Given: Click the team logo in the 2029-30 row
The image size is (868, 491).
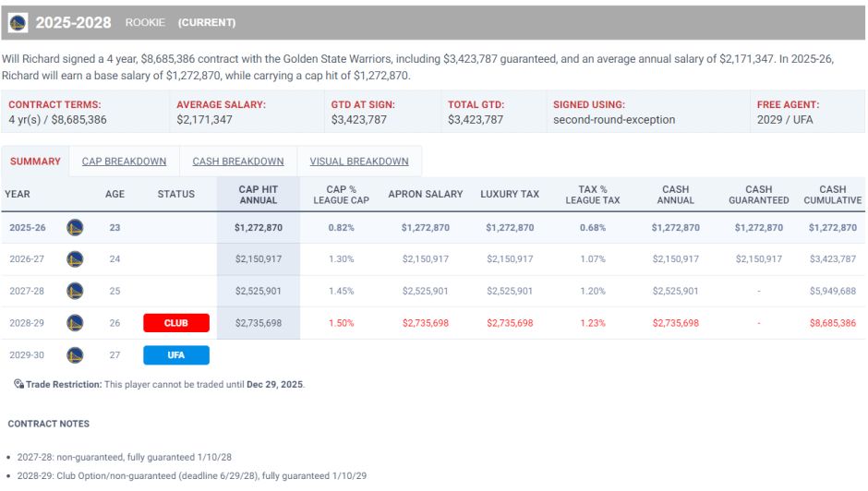Looking at the screenshot, I should (x=75, y=354).
